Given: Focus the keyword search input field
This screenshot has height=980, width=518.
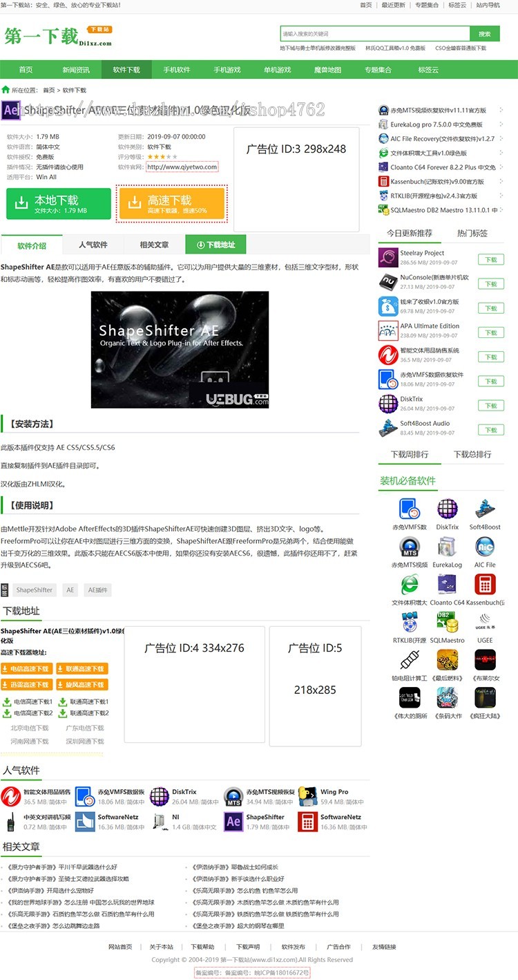Looking at the screenshot, I should pos(375,33).
